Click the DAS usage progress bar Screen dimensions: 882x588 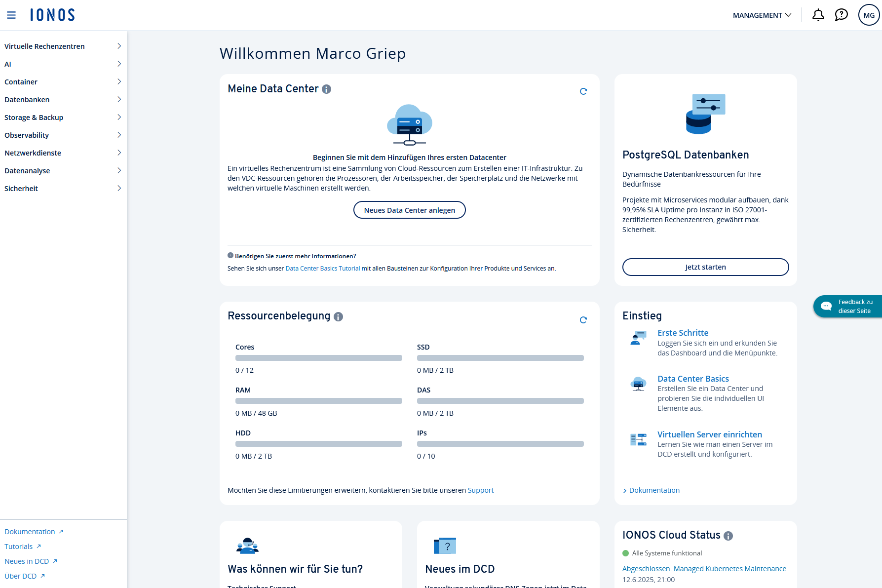(500, 401)
